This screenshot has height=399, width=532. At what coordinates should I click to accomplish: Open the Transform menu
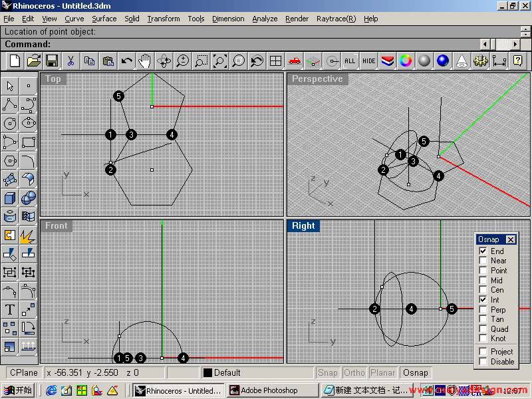click(163, 19)
